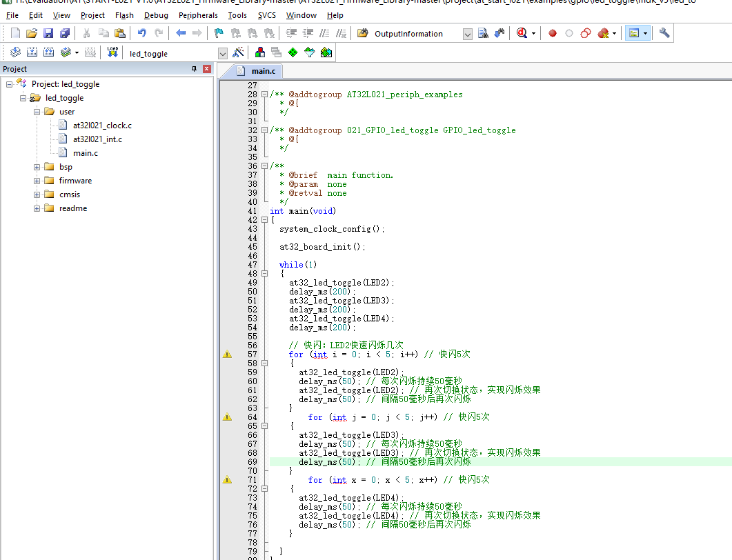Image resolution: width=732 pixels, height=560 pixels.
Task: Click the warning icon beside line 64
Action: pyautogui.click(x=228, y=417)
